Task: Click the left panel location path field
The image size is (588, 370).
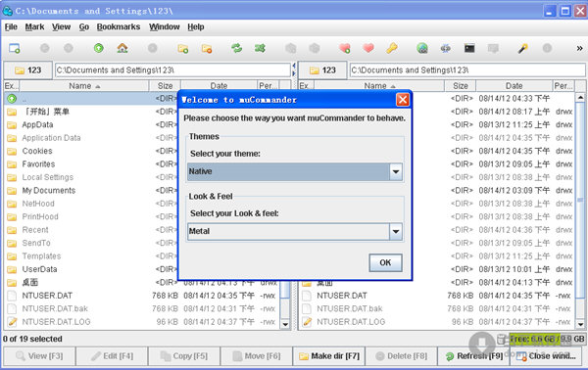Action: tap(172, 70)
